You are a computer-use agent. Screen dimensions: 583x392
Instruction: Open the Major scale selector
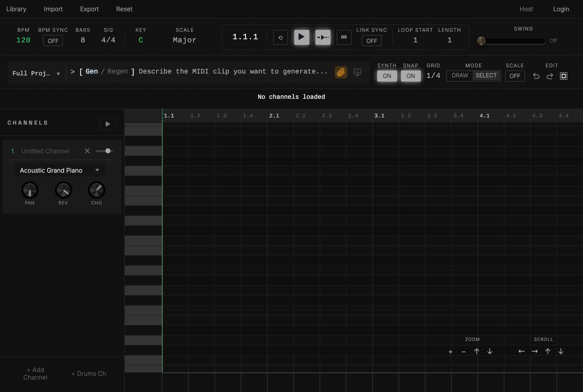point(185,40)
